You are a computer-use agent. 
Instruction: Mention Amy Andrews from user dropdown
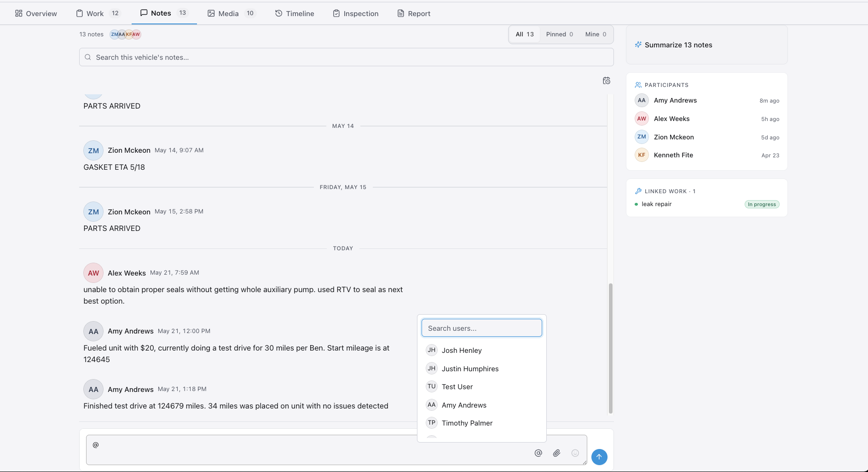click(482, 405)
